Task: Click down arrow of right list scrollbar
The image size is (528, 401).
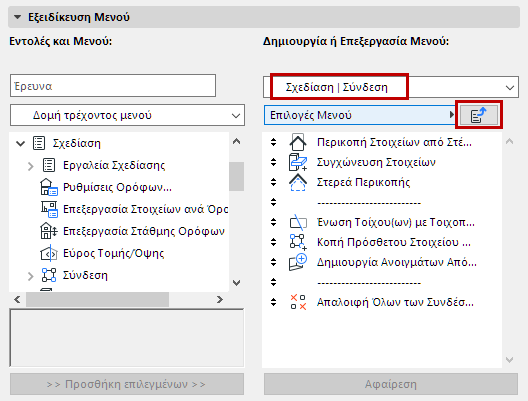Action: click(x=509, y=360)
